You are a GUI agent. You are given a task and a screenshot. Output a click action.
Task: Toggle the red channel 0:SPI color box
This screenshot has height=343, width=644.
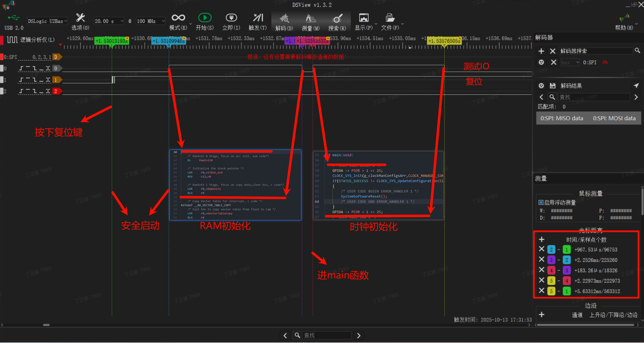[x=2, y=57]
